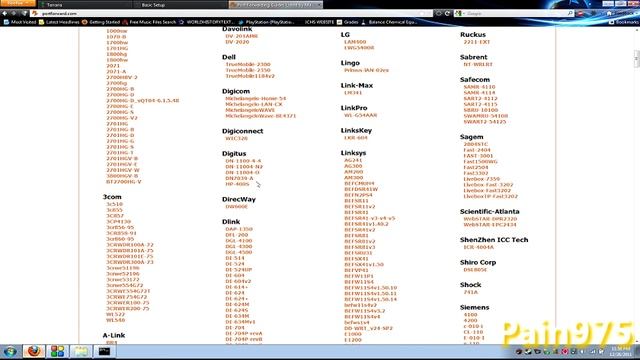Open the Google search engine picker
Image resolution: width=640 pixels, height=360 pixels.
pyautogui.click(x=460, y=13)
